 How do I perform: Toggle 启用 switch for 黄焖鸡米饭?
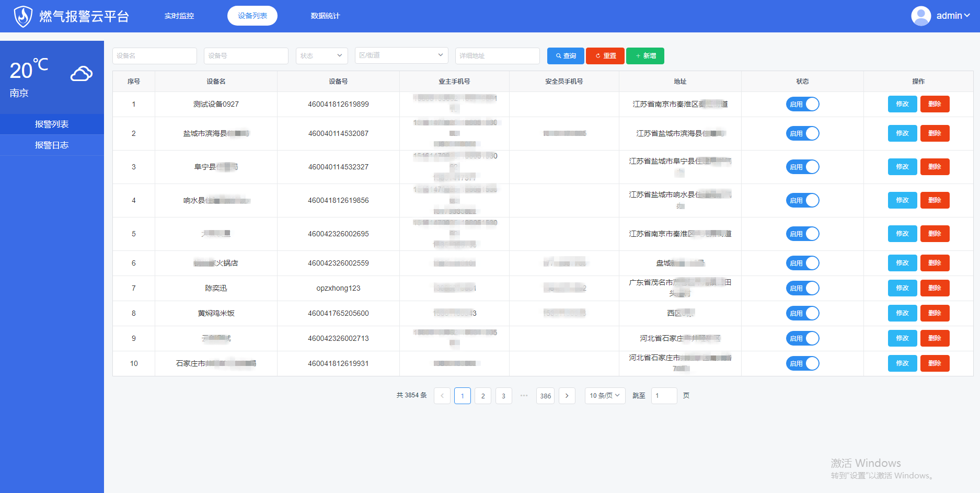pos(802,314)
